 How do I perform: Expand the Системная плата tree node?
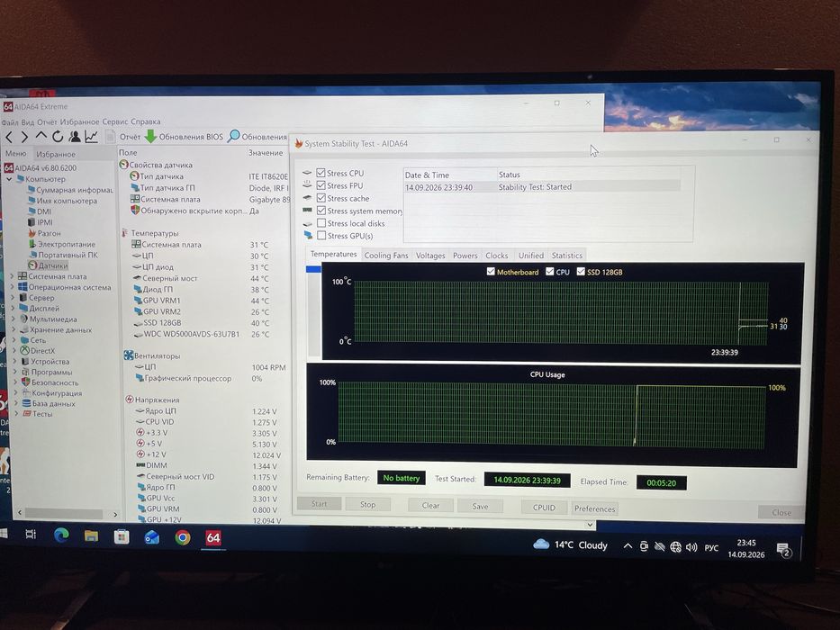coord(12,276)
